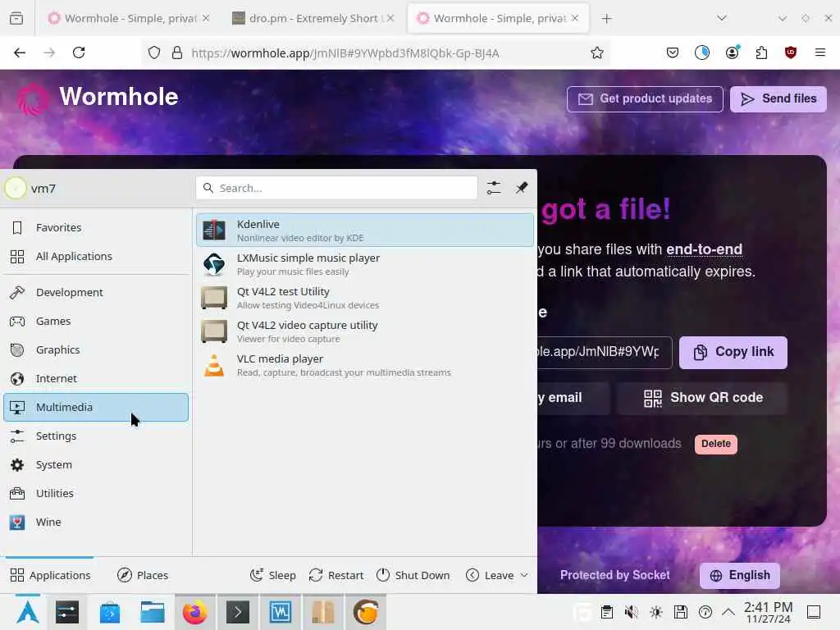Open clipboard tray icon
Viewport: 840px width, 630px height.
click(606, 612)
